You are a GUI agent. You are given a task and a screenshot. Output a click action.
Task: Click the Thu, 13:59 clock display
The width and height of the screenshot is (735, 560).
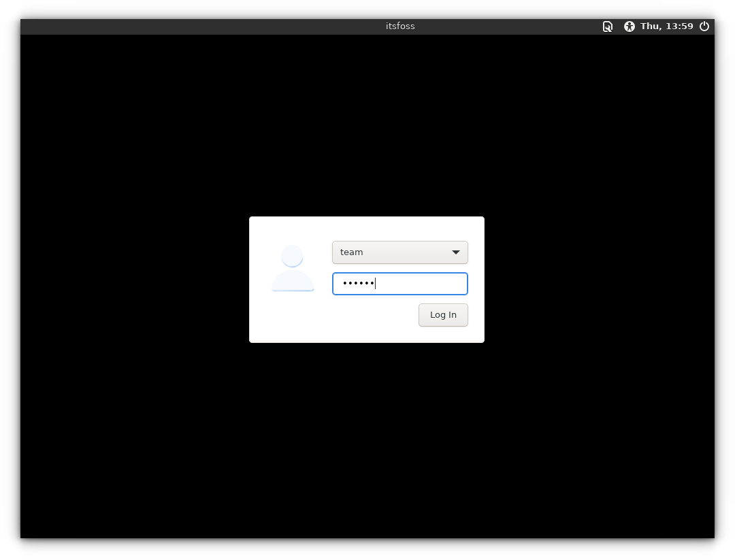667,27
